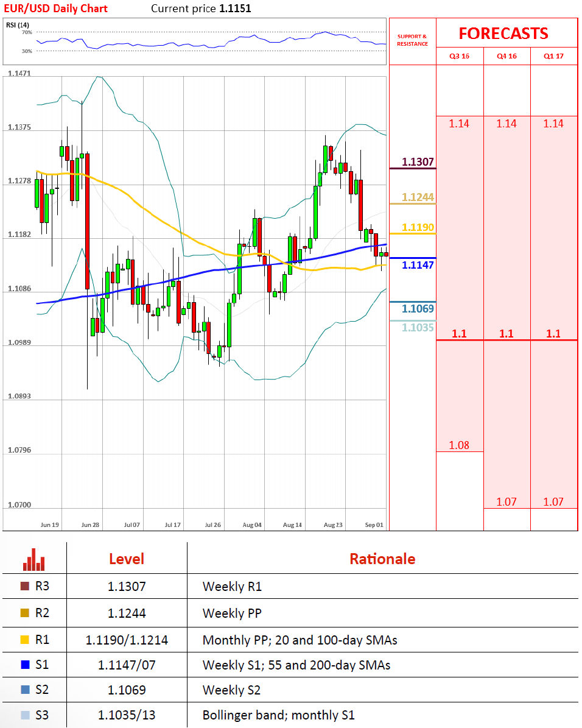Screen dimensions: 582x728
Task: Click the 1.1035 support label on chart
Action: click(x=418, y=328)
